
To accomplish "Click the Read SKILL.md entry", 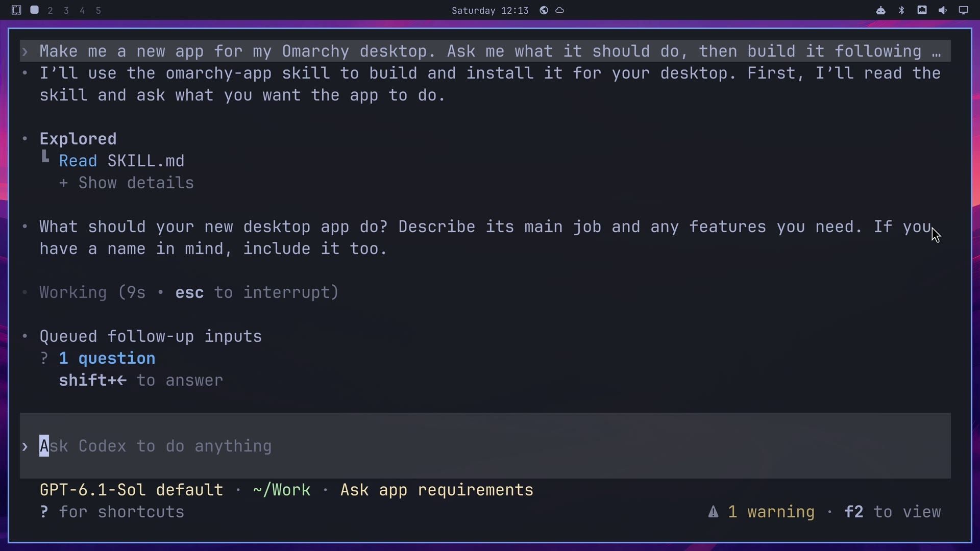I will [x=121, y=161].
